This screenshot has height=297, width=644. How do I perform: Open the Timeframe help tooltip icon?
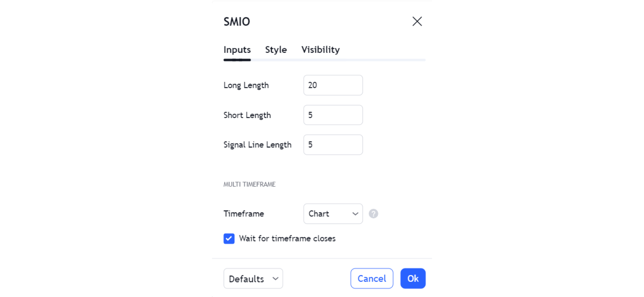(373, 214)
